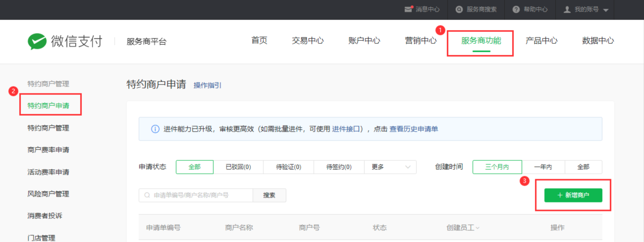Select the 全部 application status filter
This screenshot has width=644, height=242.
pyautogui.click(x=195, y=167)
